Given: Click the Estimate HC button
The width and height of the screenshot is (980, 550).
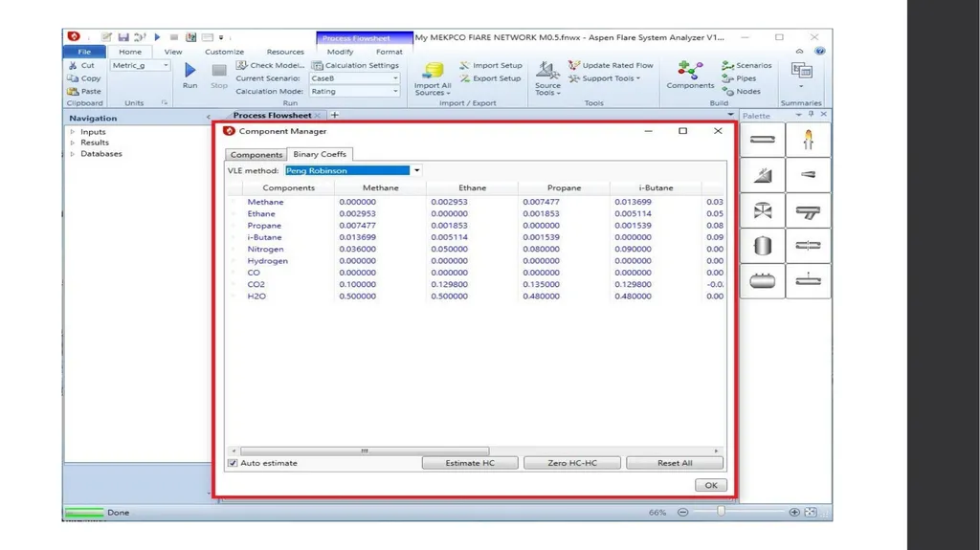Looking at the screenshot, I should 470,463.
